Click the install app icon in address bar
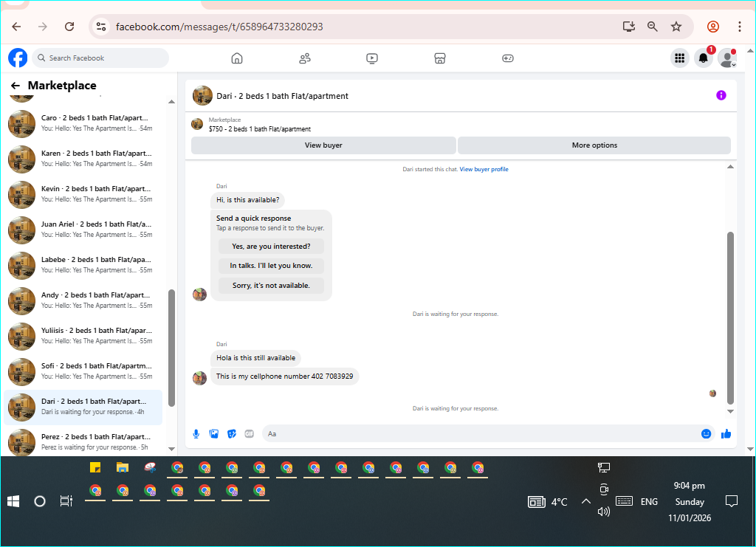Screen dimensions: 756x547 (629, 27)
